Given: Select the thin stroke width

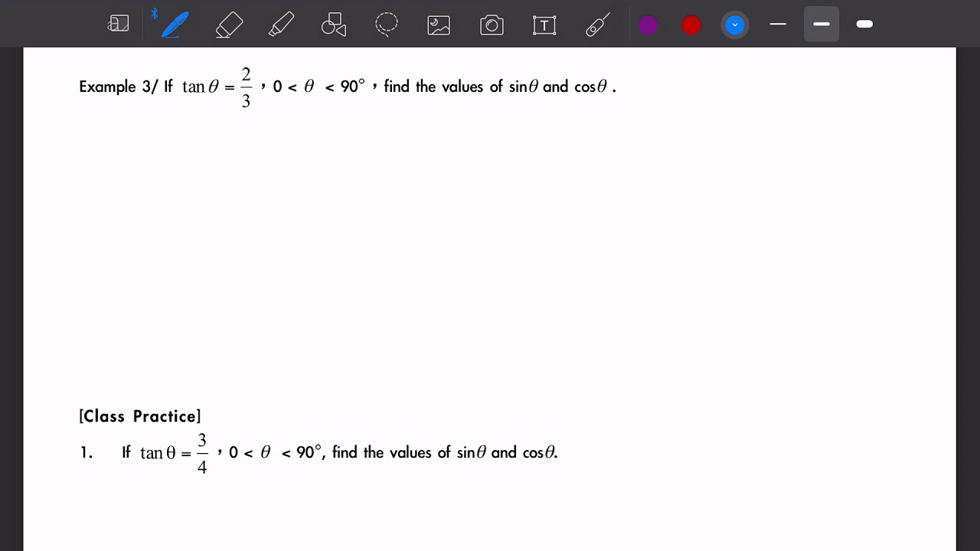Looking at the screenshot, I should point(778,24).
